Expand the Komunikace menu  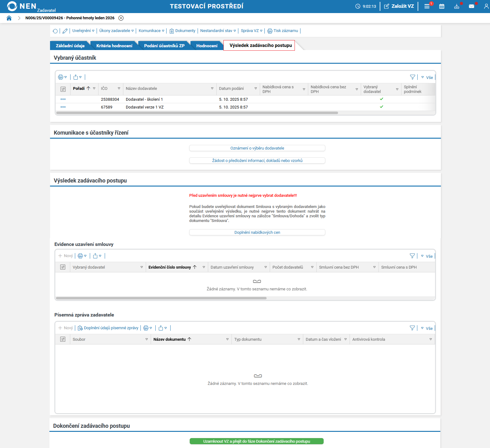coord(151,31)
